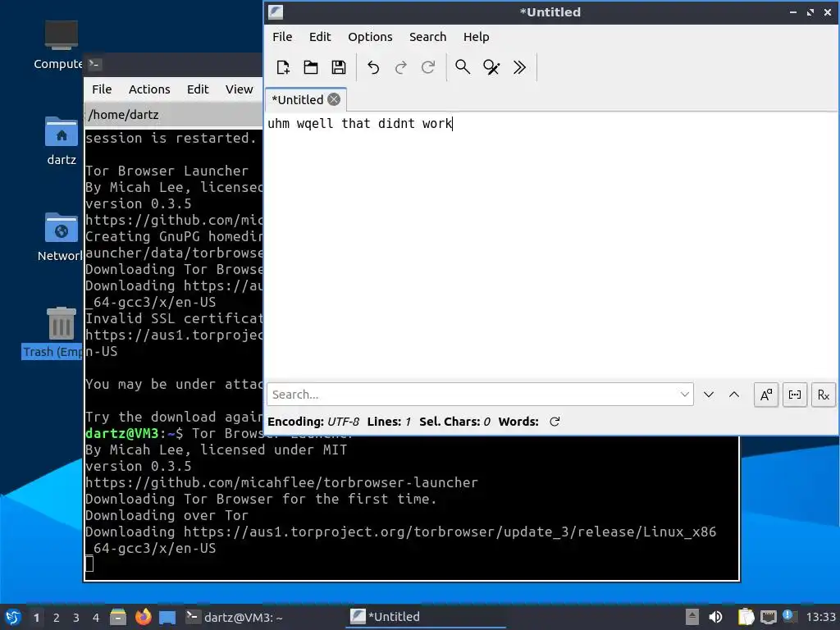Click the 13:33 clock
Screen dimensions: 840x630
tap(820, 617)
